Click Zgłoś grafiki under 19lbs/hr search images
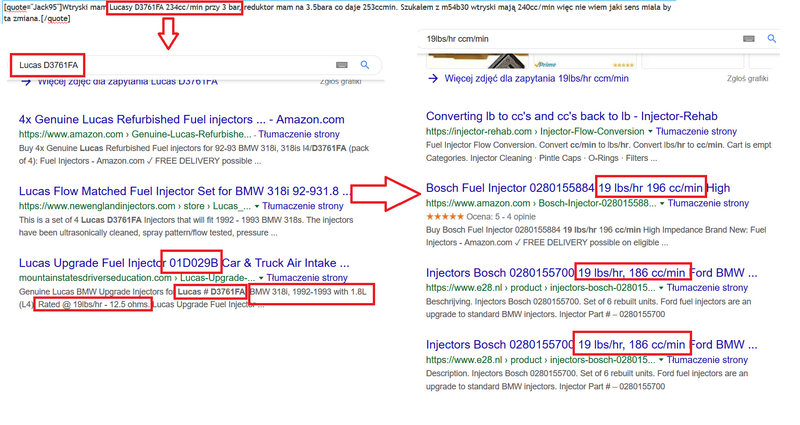 [x=747, y=79]
